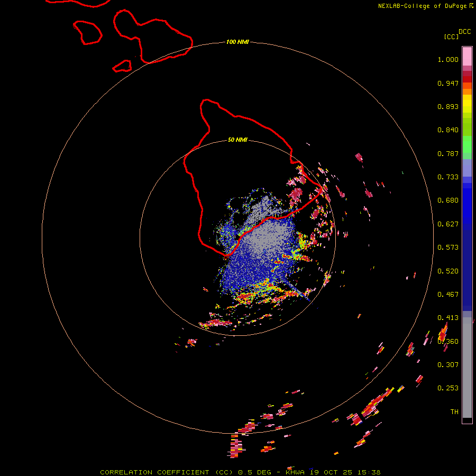This screenshot has height=476, width=476.
Task: Click the 0.467 legend value
Action: click(448, 295)
